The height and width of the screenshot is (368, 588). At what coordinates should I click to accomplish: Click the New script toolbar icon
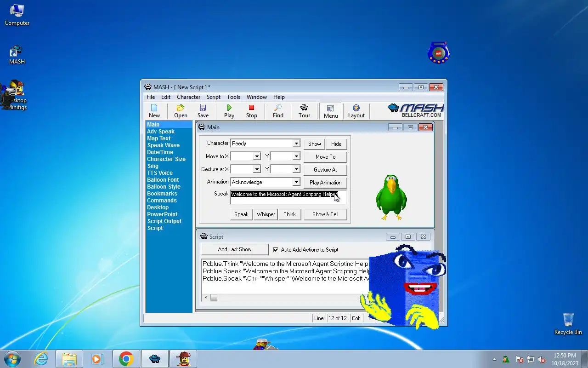tap(154, 111)
